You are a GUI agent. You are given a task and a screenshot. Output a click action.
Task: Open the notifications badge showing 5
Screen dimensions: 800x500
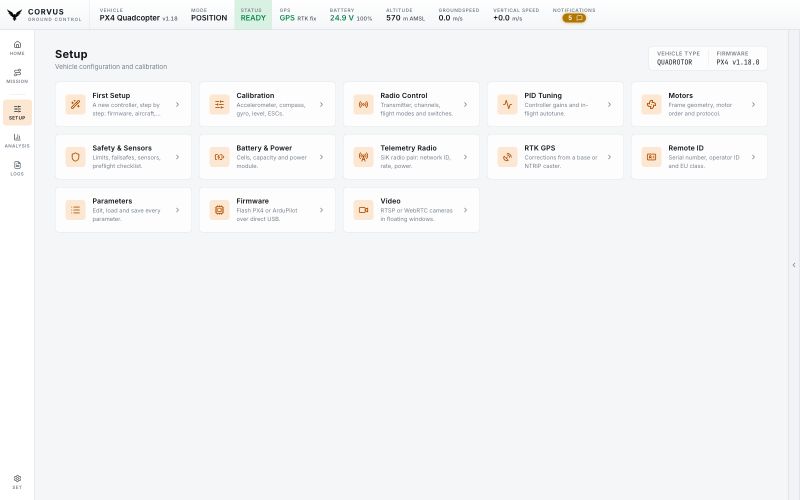[574, 18]
